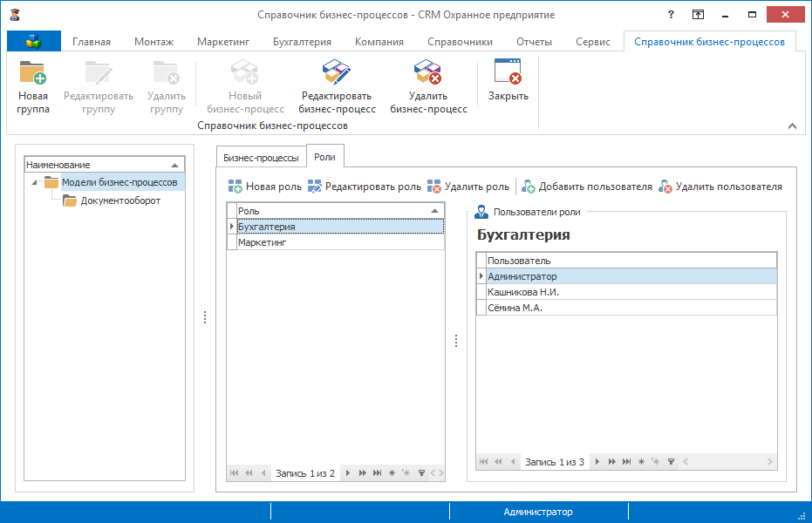
Task: Select user Администратор in the users table
Action: click(x=631, y=276)
